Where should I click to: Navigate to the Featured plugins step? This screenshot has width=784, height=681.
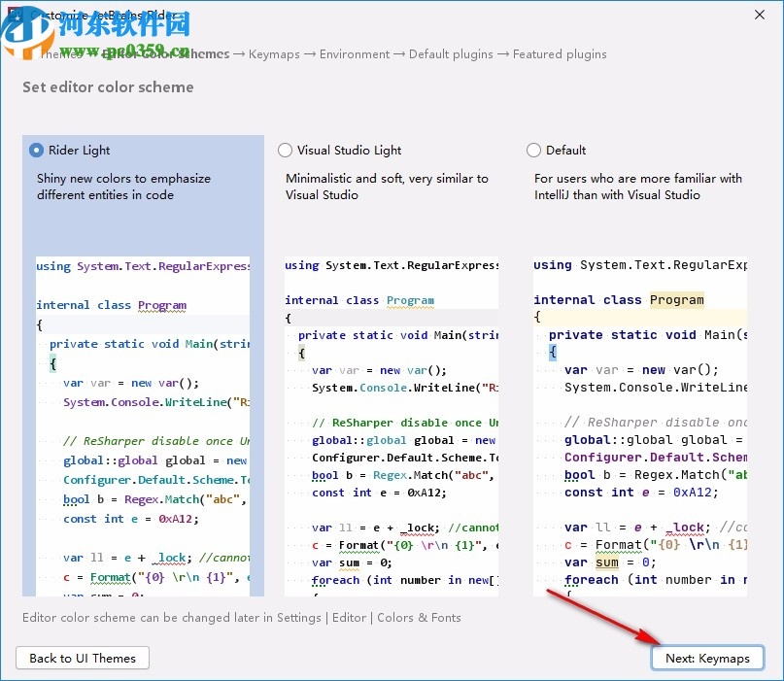[x=559, y=54]
